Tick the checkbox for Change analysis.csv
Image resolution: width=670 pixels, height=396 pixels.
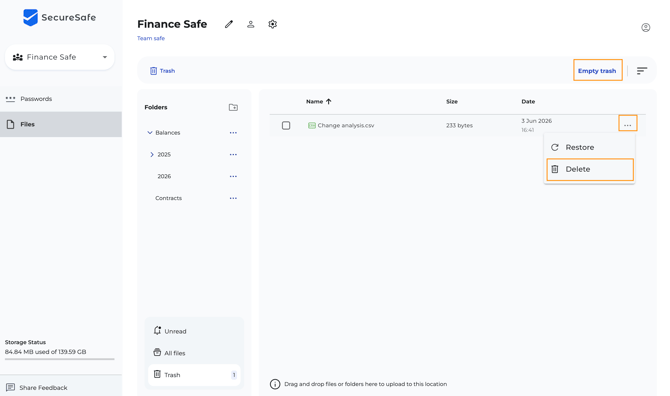tap(286, 126)
